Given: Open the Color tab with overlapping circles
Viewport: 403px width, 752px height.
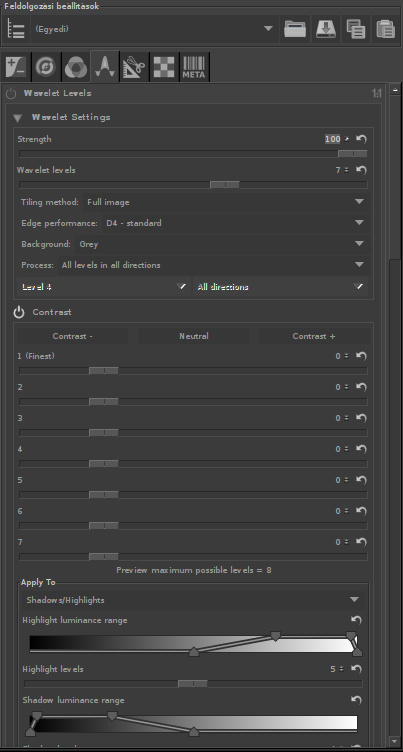Looking at the screenshot, I should tap(75, 67).
